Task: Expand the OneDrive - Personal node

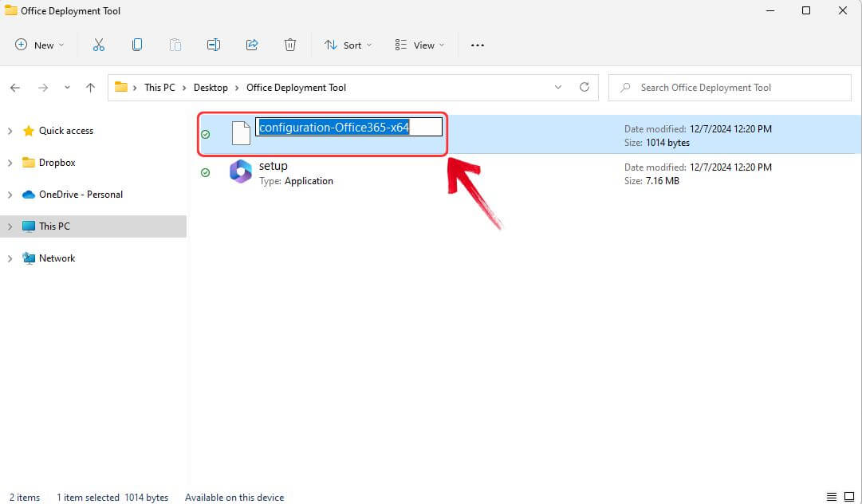Action: click(10, 195)
